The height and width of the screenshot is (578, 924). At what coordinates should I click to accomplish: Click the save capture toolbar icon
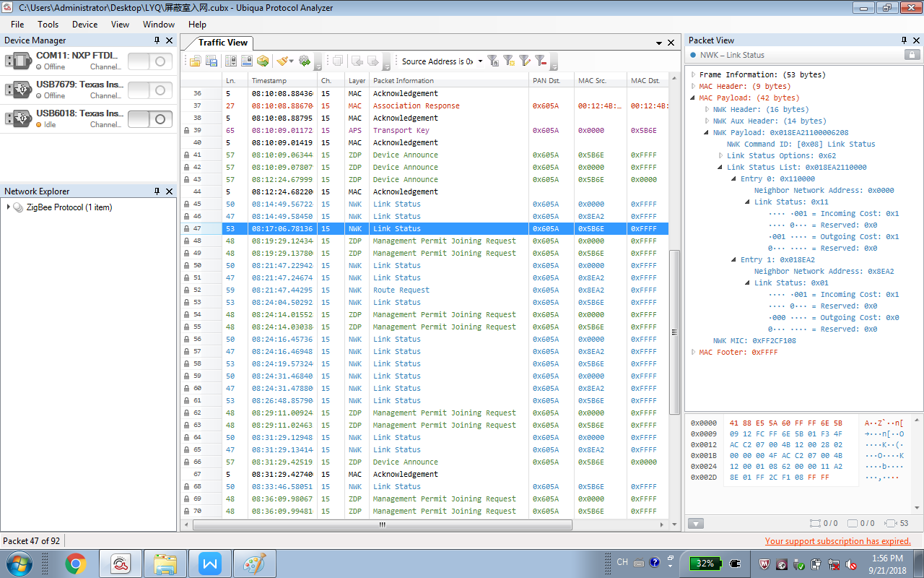(212, 61)
